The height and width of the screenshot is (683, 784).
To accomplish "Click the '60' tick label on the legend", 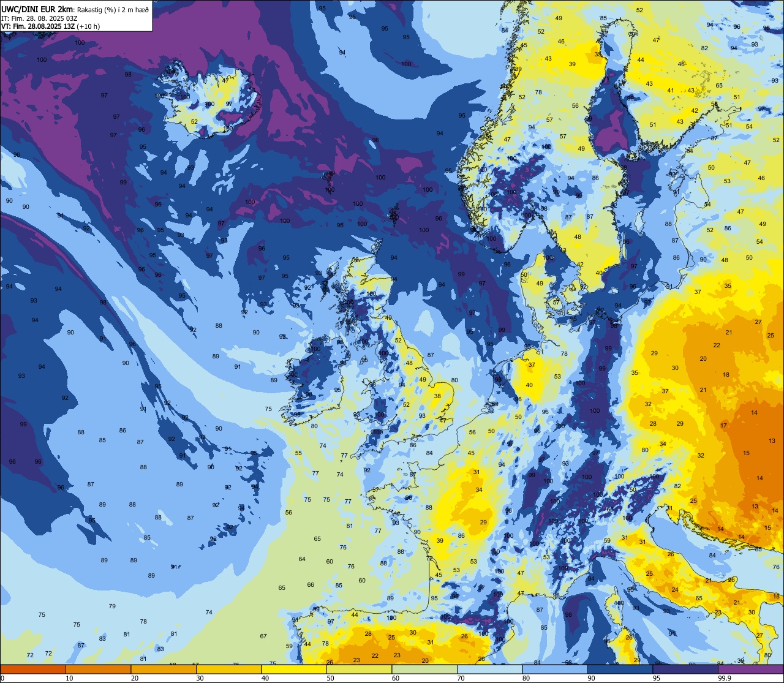I will [396, 678].
